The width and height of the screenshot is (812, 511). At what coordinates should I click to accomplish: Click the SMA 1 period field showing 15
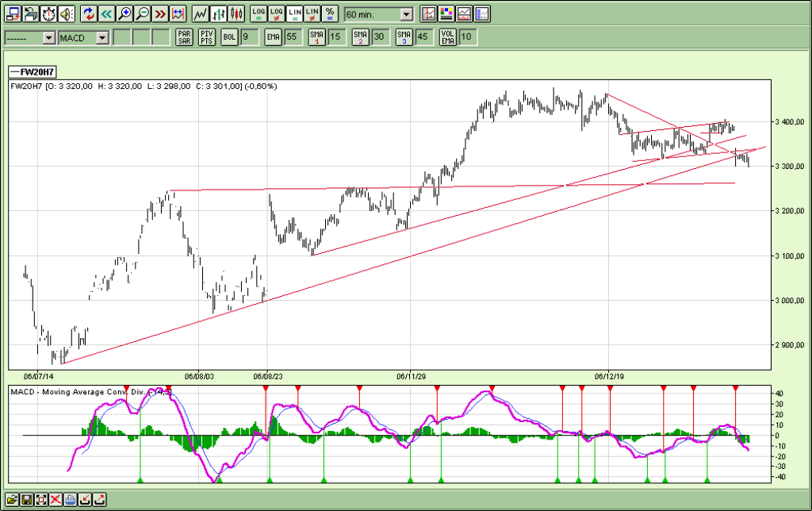point(336,37)
